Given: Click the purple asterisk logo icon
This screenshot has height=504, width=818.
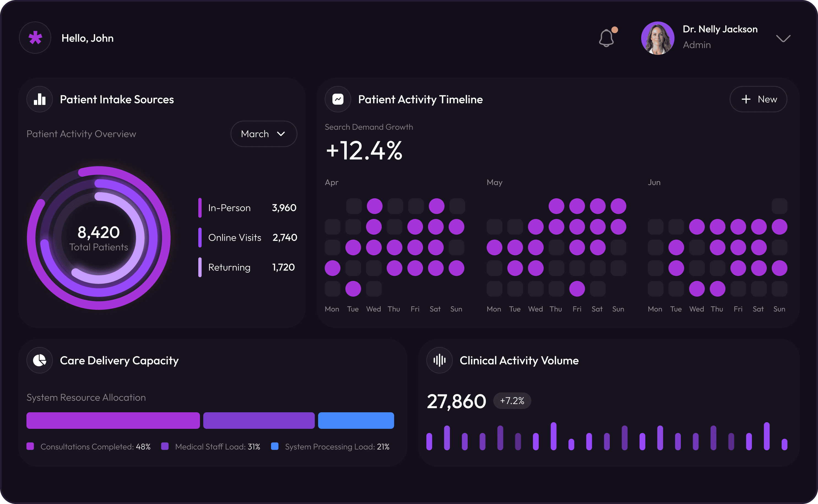Looking at the screenshot, I should pyautogui.click(x=35, y=38).
